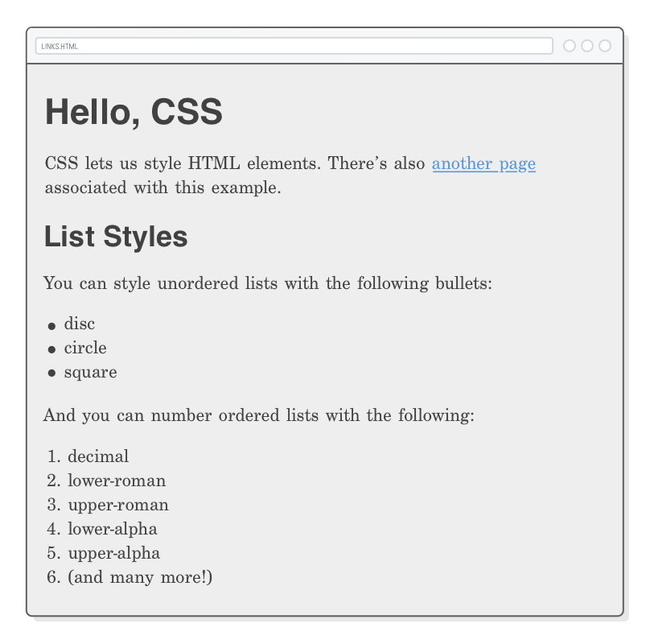Click the disc bullet point

[54, 325]
